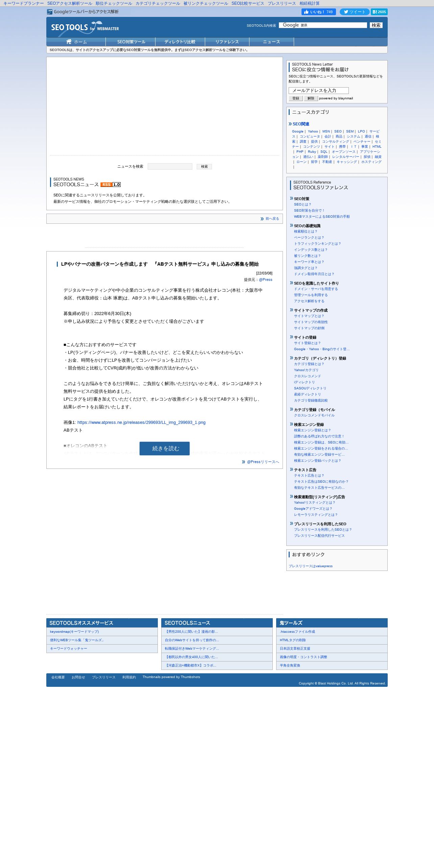Open カテゴリチェックツール in the top bar
The image size is (434, 868).
tap(158, 3)
